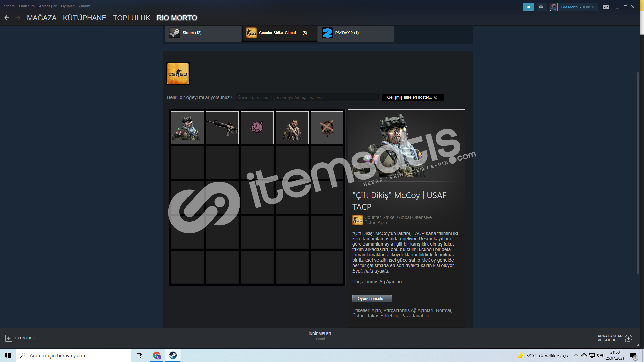Switch to Counter-Strike: Global (5) tab
Viewport: 644px width, 362px height.
280,33
